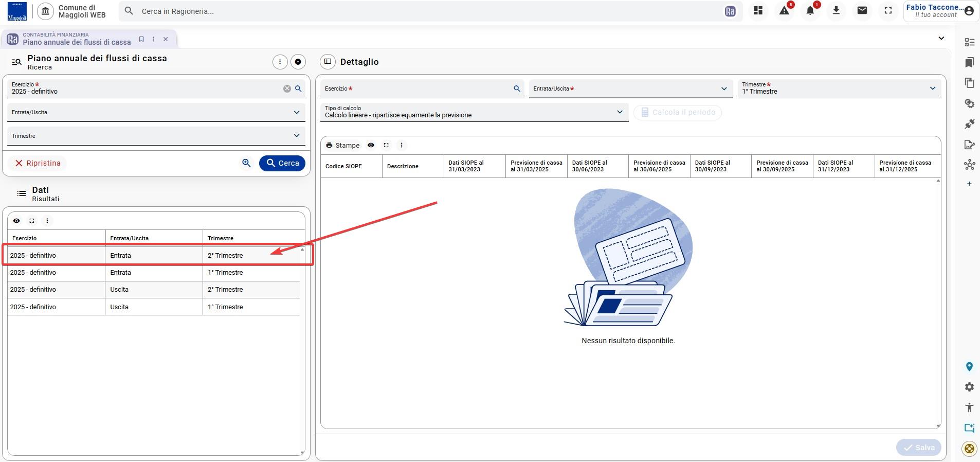
Task: Click the yellow help lifebuoy icon
Action: tap(969, 449)
